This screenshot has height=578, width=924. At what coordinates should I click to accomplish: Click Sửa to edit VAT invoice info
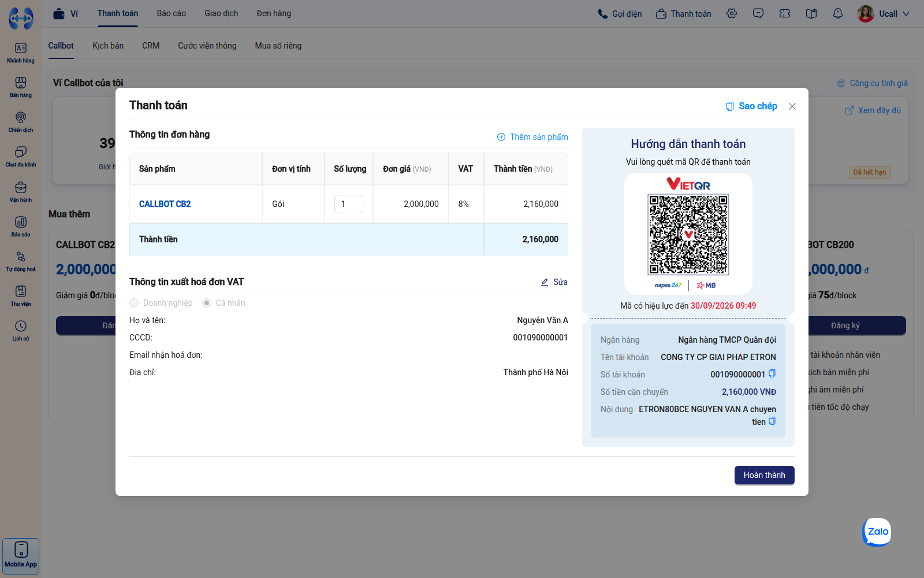[x=554, y=282]
